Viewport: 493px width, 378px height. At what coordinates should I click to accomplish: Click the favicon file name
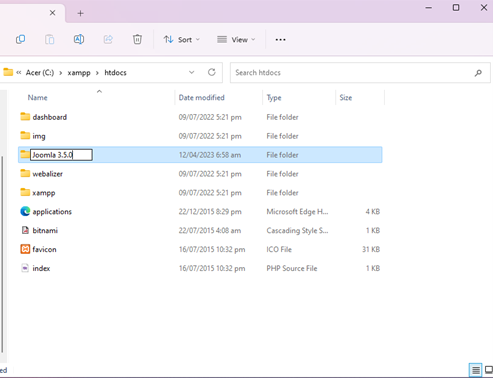[x=44, y=249]
